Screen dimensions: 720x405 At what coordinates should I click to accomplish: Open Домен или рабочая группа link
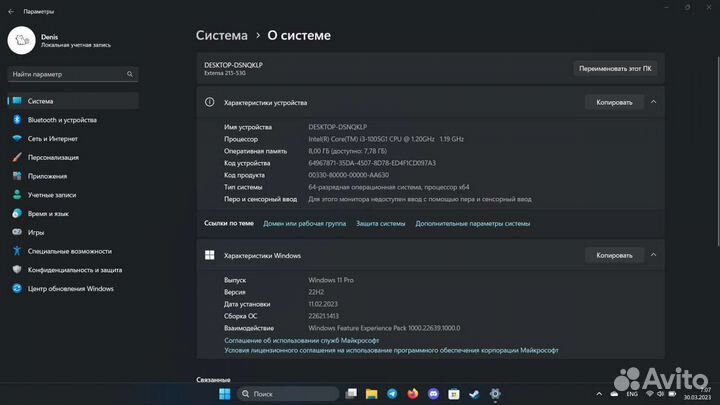[304, 224]
